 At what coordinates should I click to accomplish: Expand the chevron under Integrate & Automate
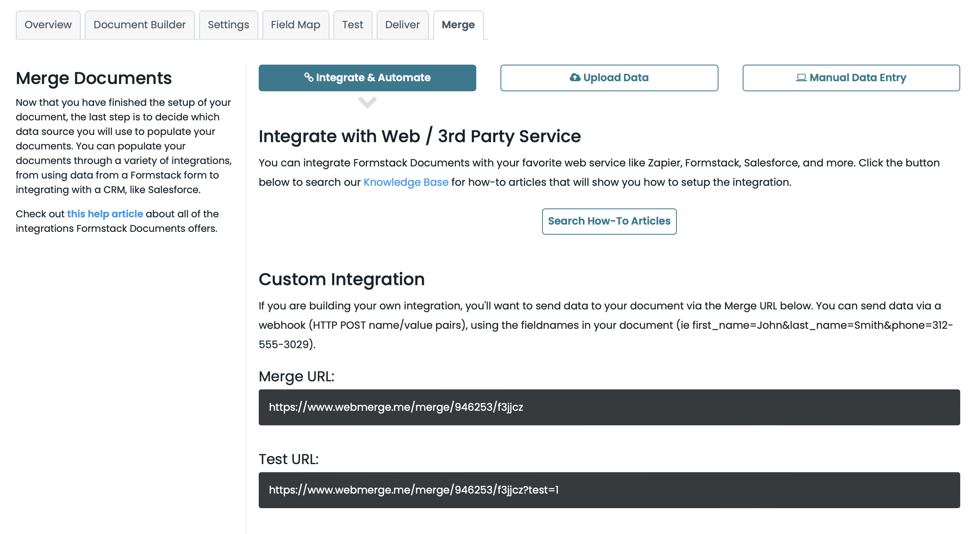click(x=367, y=102)
